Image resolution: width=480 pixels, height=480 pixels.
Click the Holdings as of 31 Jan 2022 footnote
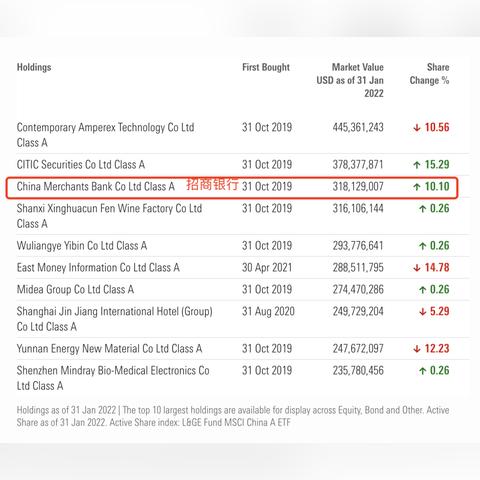(233, 416)
